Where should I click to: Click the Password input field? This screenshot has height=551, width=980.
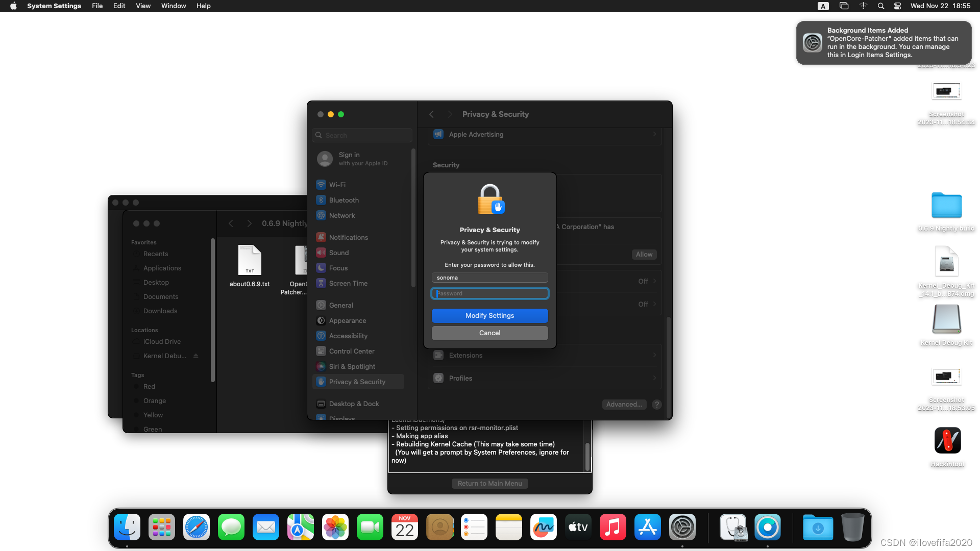[489, 293]
